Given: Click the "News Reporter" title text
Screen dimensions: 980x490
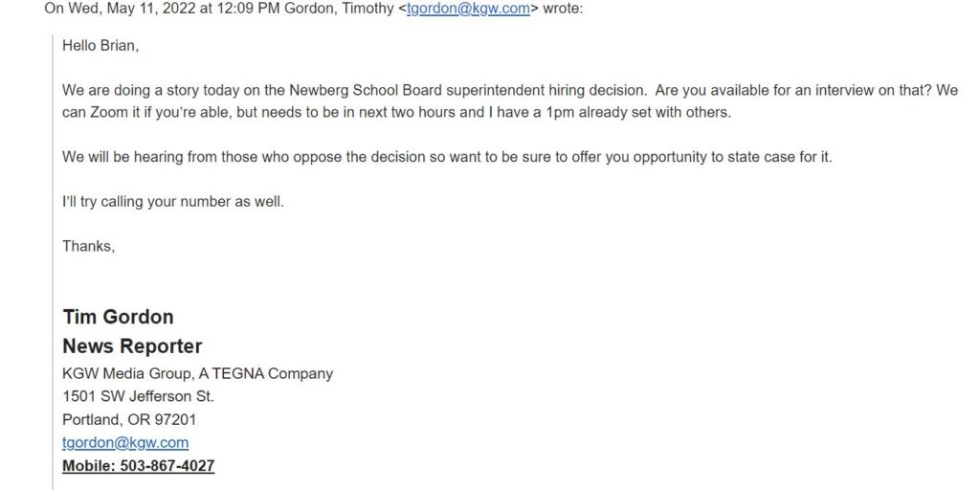Looking at the screenshot, I should (x=132, y=346).
